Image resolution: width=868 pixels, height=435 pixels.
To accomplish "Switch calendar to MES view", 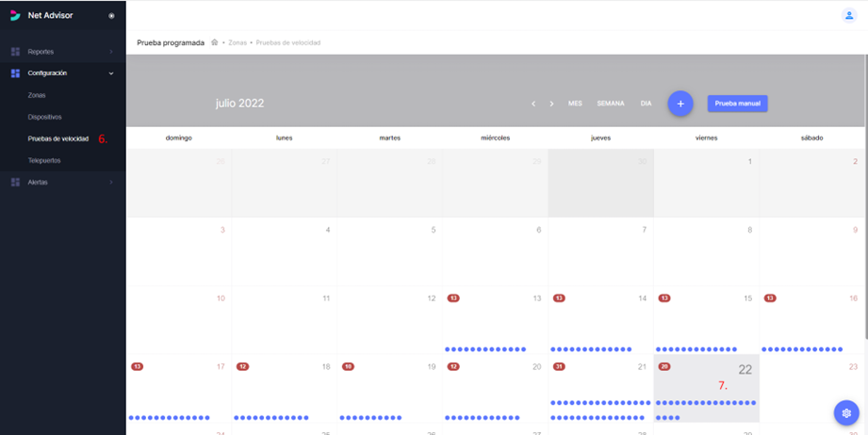I will 575,104.
